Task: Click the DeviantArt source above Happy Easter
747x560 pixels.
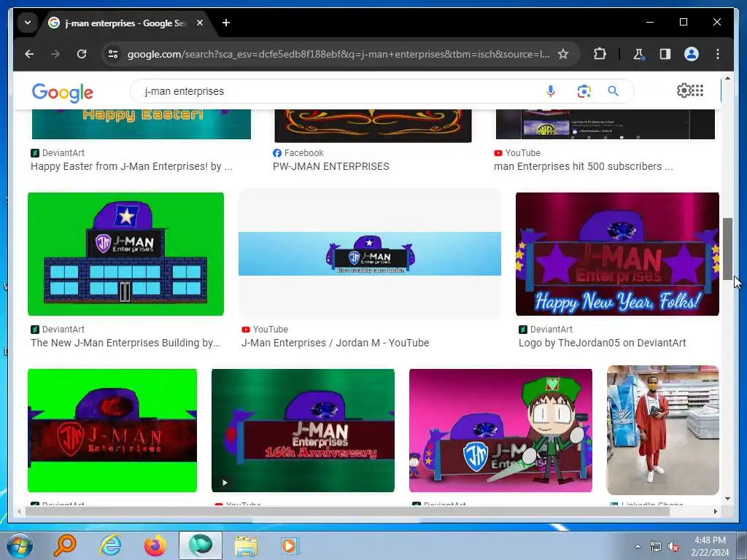Action: tap(58, 153)
